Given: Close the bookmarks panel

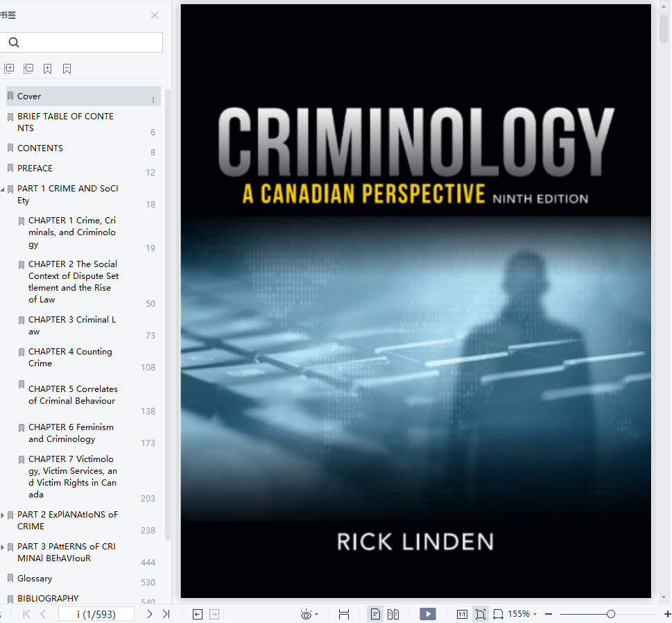Looking at the screenshot, I should pos(155,15).
